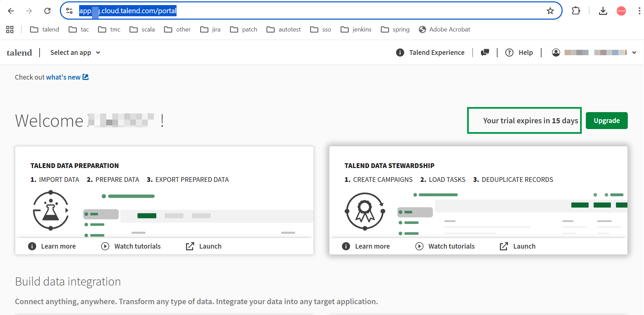Open the autotest bookmarks folder
The width and height of the screenshot is (644, 315).
tap(283, 29)
